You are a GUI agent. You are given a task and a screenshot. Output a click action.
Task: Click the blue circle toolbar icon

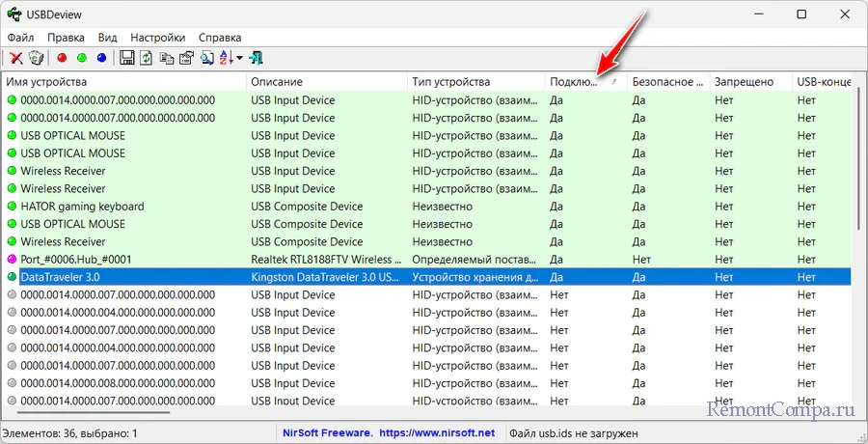pyautogui.click(x=102, y=58)
